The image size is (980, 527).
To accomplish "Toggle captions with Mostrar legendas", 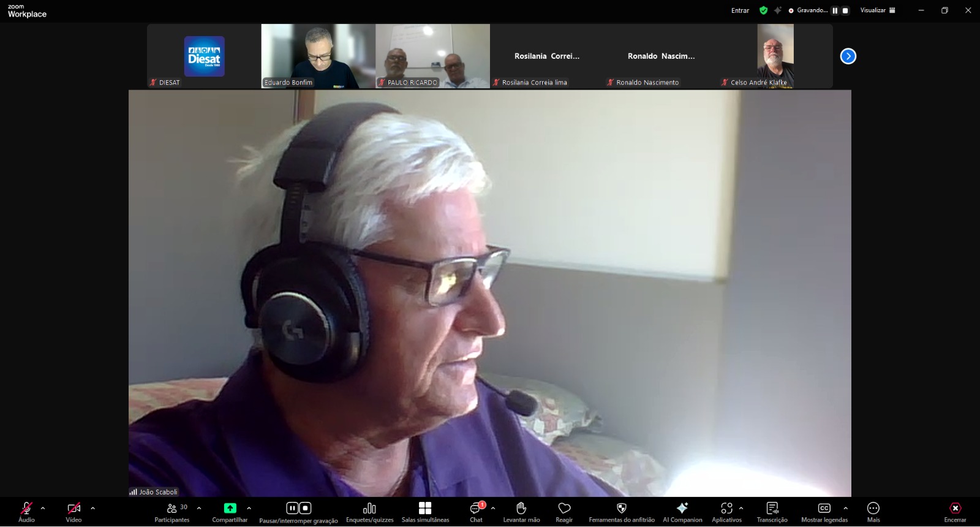I will click(x=824, y=512).
